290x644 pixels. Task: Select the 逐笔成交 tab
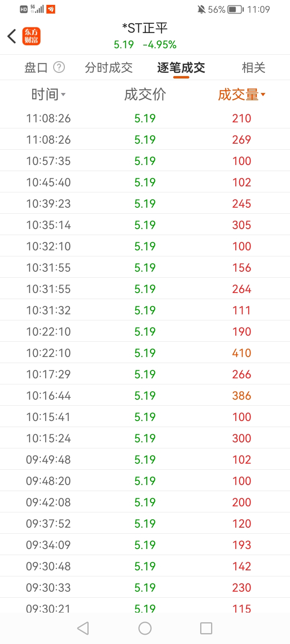click(x=181, y=68)
